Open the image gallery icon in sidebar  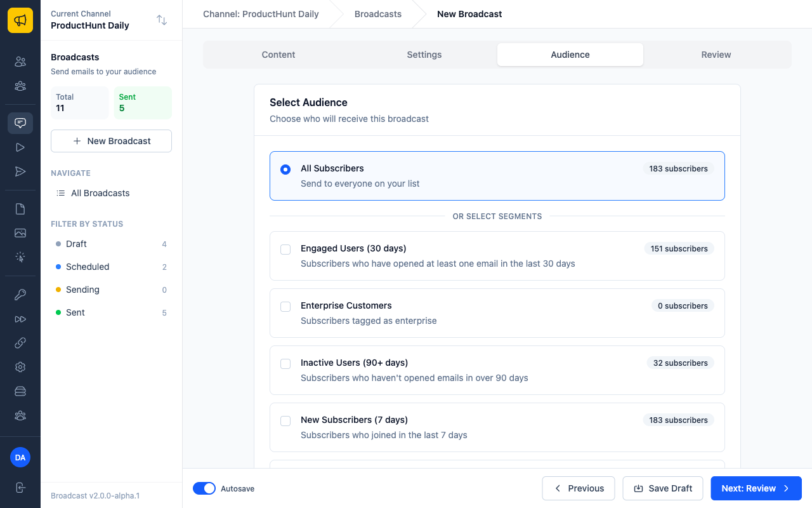[x=20, y=233]
